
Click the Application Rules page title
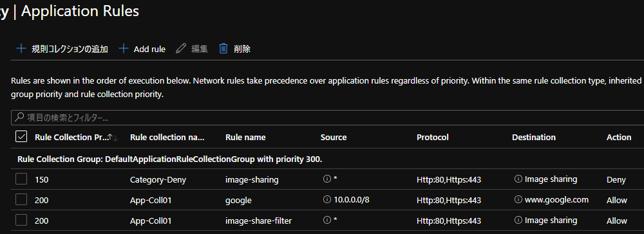80,12
